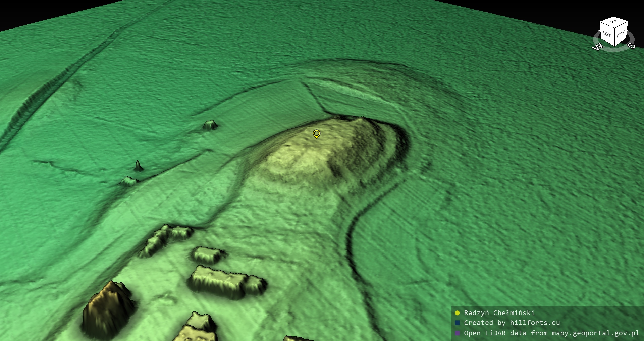Click the LEFT face of the navigation cube
This screenshot has height=341, width=644.
pos(607,34)
